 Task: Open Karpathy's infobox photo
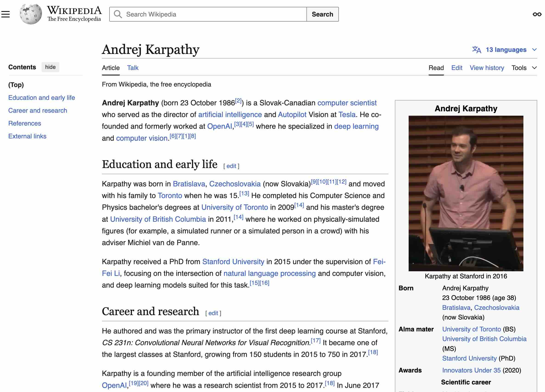tap(466, 194)
